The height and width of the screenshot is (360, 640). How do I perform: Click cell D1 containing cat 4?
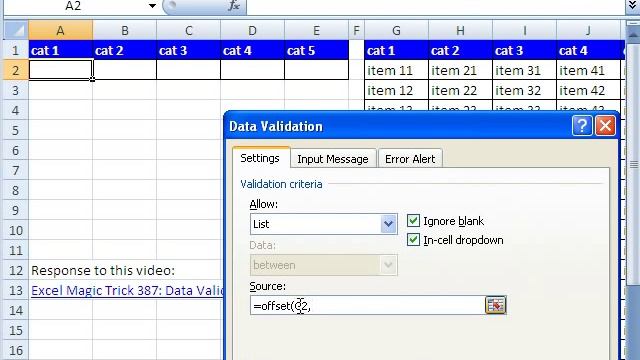pos(253,50)
